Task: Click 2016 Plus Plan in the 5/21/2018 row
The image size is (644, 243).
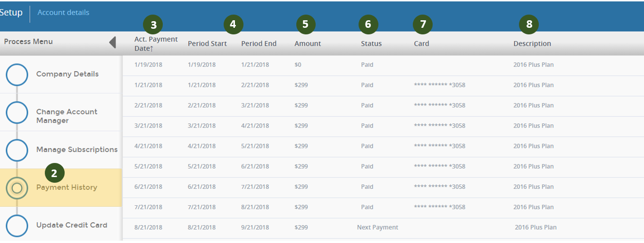Action: (534, 167)
